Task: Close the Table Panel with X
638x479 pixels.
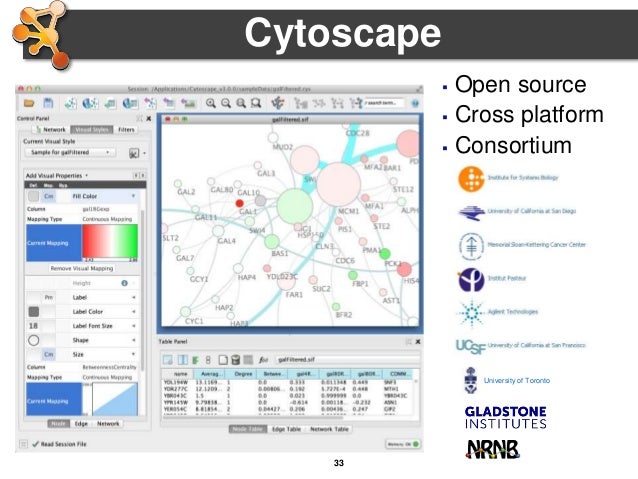Action: (x=417, y=341)
